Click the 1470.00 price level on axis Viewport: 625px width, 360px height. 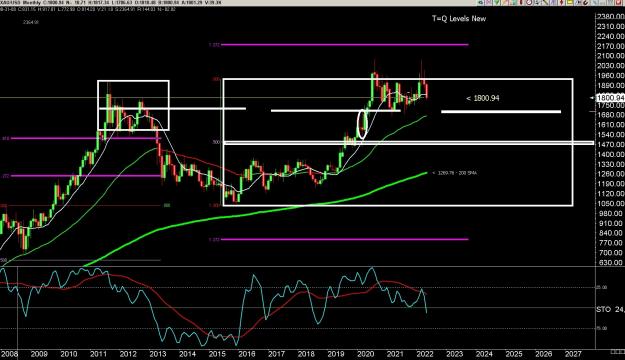610,145
